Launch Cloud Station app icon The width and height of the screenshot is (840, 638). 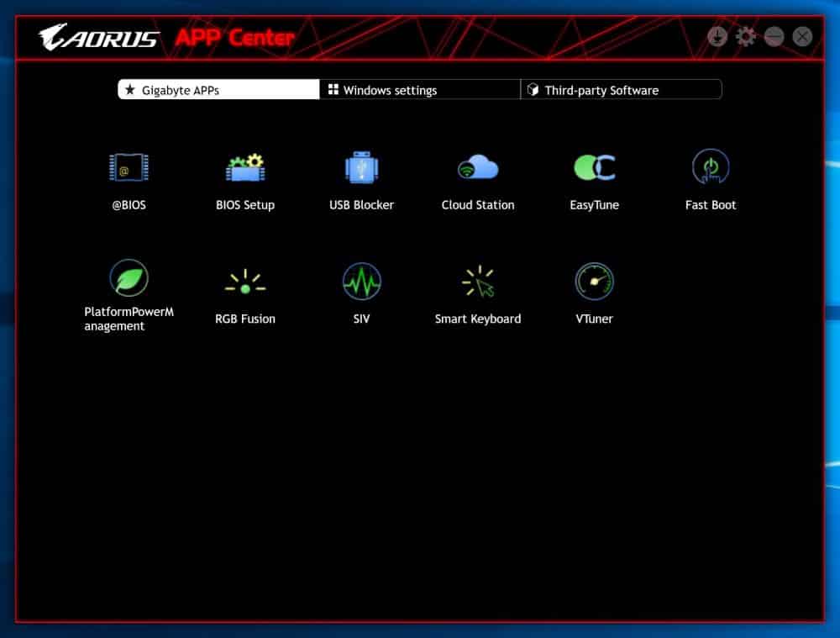point(478,167)
